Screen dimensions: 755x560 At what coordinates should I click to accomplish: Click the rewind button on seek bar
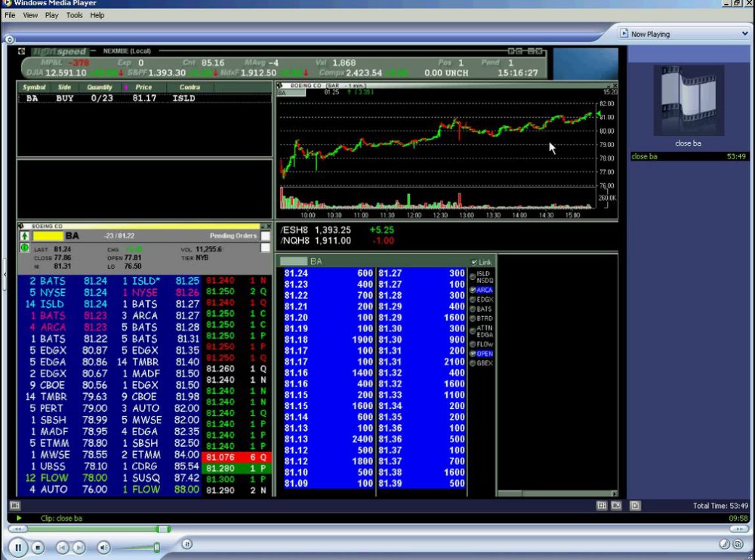coord(18,529)
